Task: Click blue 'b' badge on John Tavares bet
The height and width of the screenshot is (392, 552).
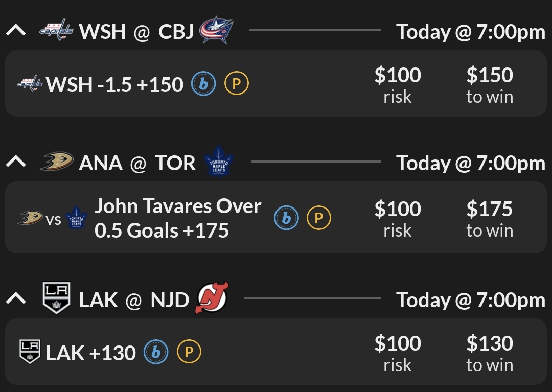Action: [286, 218]
